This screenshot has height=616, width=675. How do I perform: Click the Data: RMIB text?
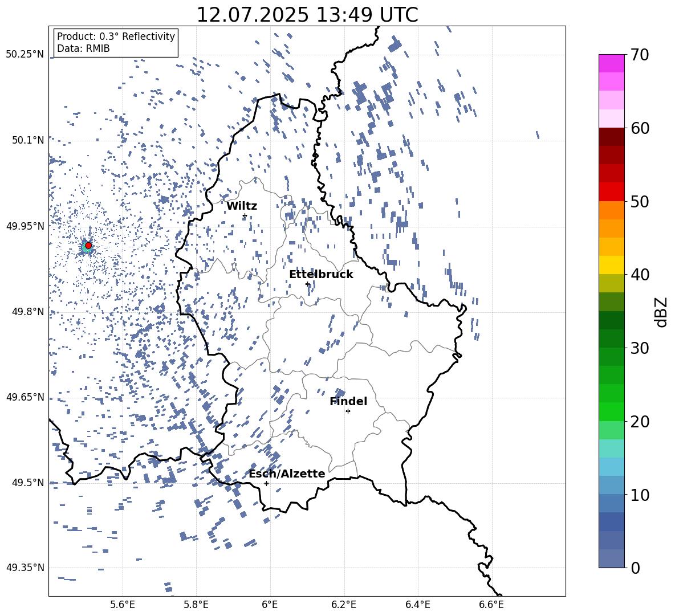[x=83, y=48]
